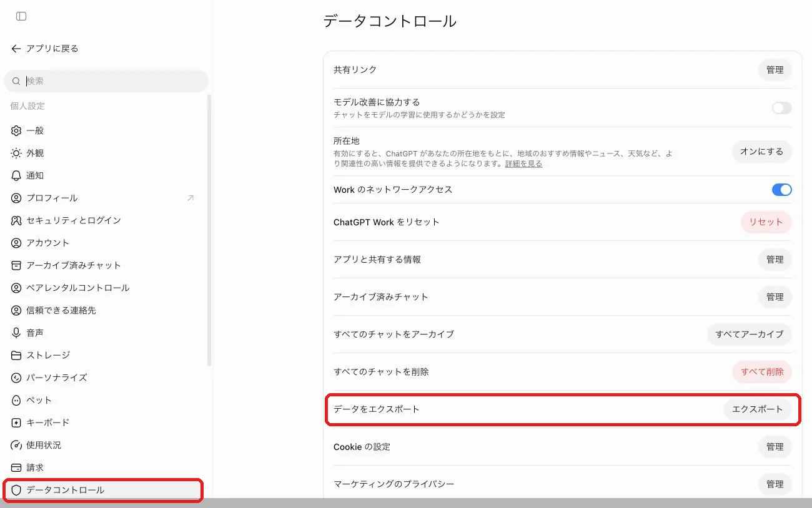This screenshot has width=812, height=508.
Task: Click the リセット button
Action: point(766,222)
